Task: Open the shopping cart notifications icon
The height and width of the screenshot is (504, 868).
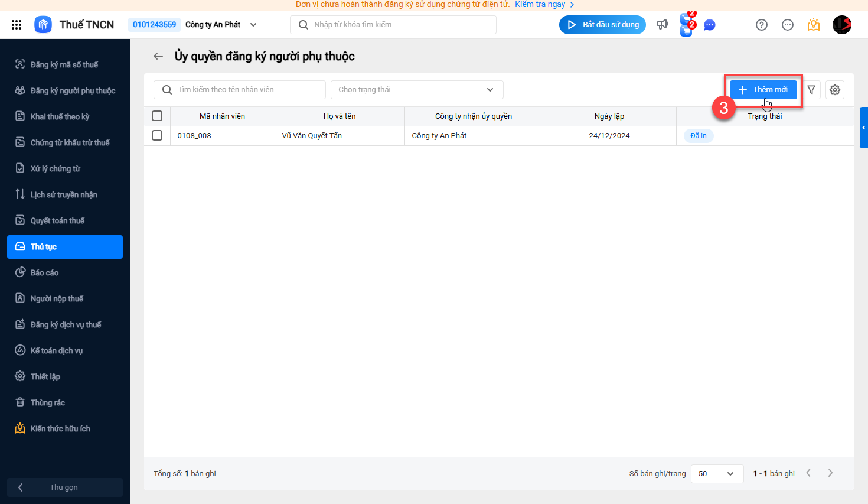Action: click(x=687, y=25)
